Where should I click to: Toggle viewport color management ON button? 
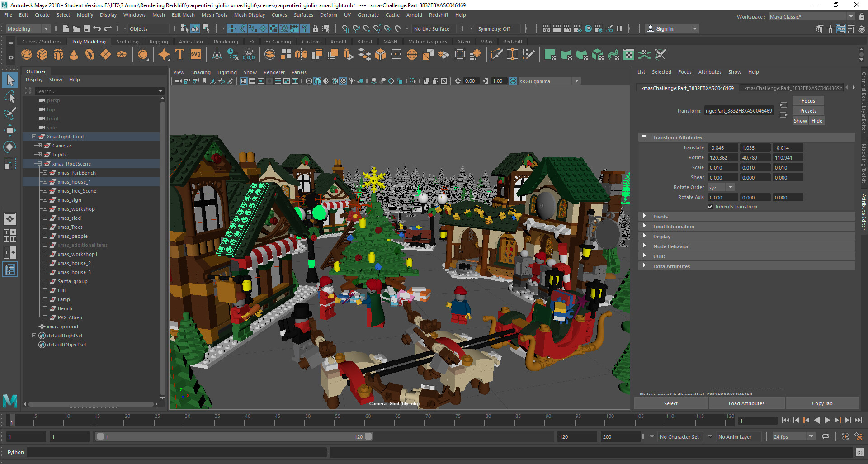click(x=513, y=81)
